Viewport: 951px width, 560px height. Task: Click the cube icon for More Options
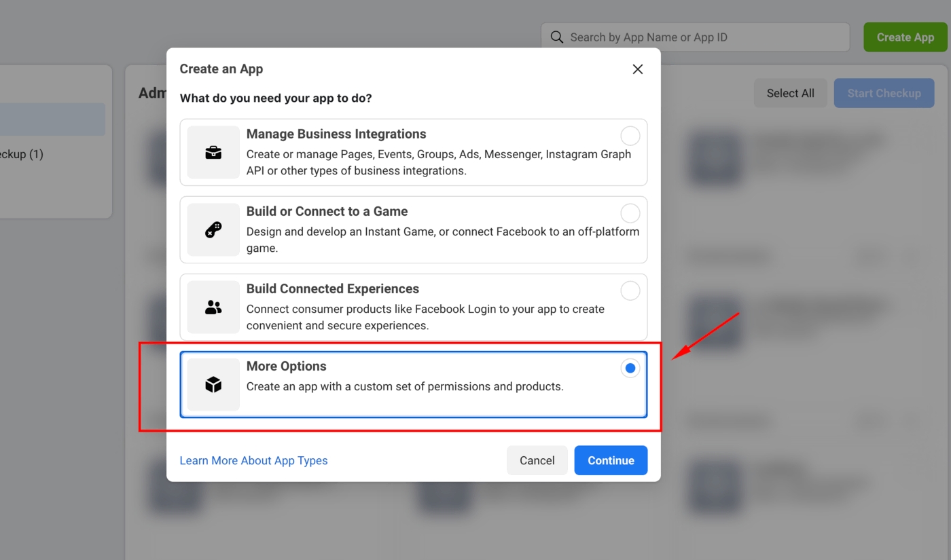213,385
